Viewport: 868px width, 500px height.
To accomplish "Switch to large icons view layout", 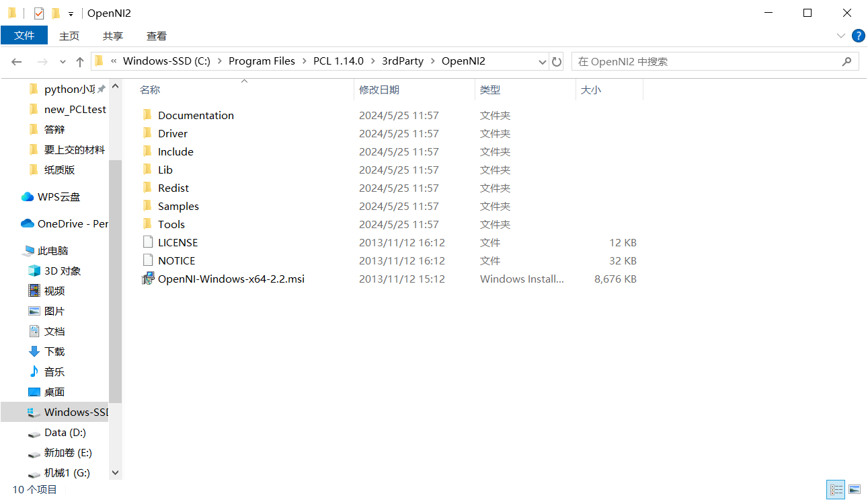I will tap(855, 490).
